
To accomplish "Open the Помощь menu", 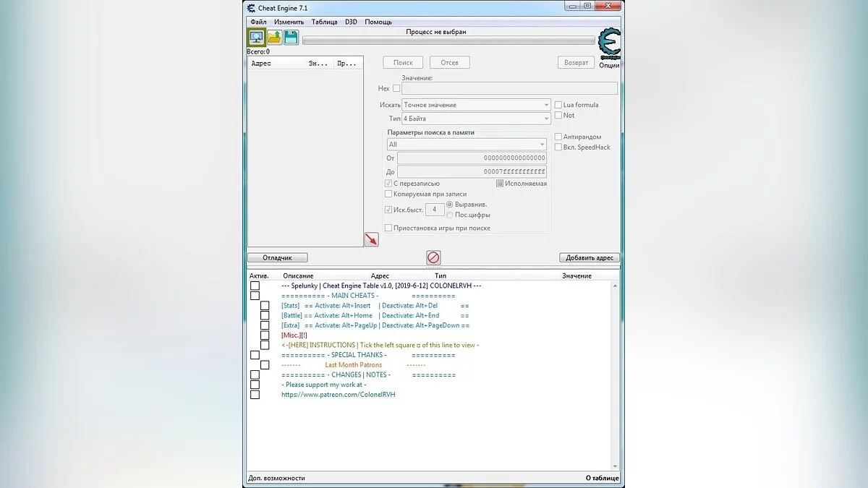I will 378,22.
